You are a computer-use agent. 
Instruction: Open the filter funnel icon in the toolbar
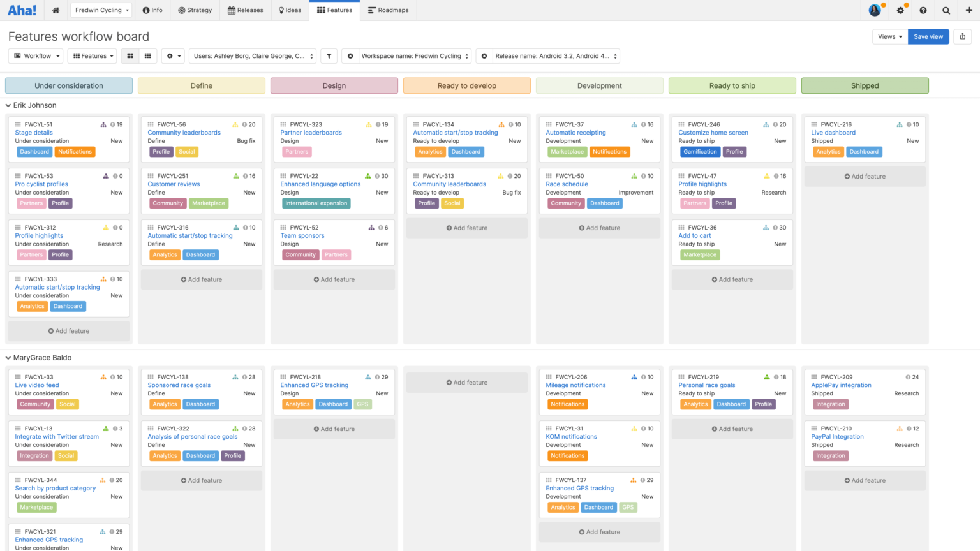329,56
